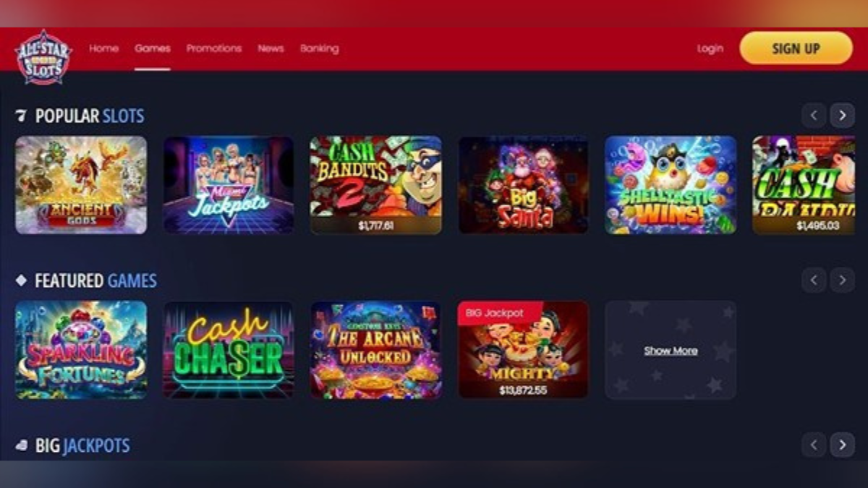Image resolution: width=868 pixels, height=488 pixels.
Task: Go to next Popular Slots page
Action: click(842, 116)
